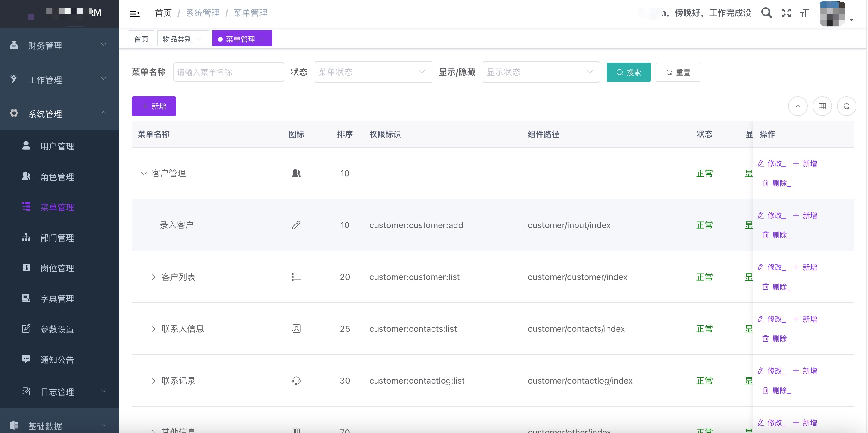The image size is (868, 433).
Task: Enter fullscreen with the expand icon
Action: (786, 13)
